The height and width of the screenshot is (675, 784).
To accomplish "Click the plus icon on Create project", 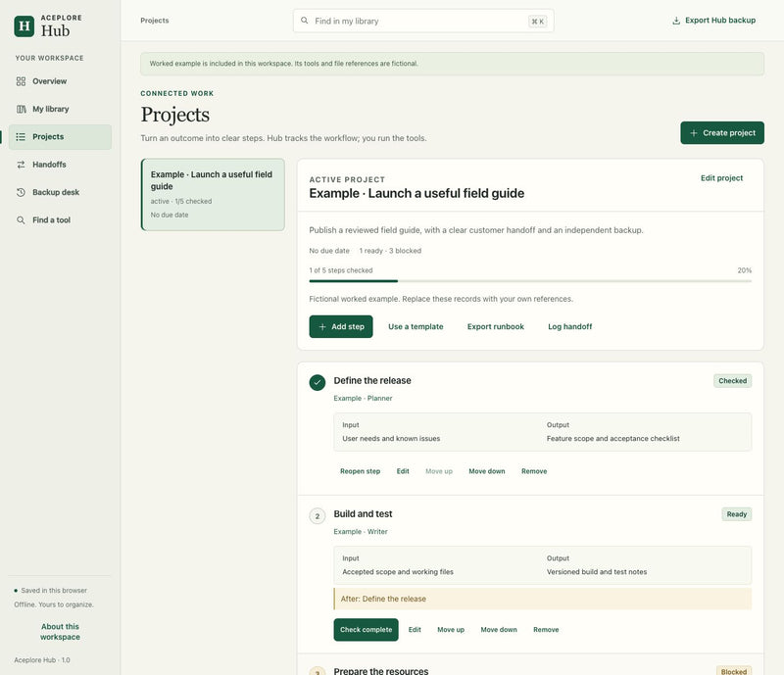I will [x=694, y=133].
